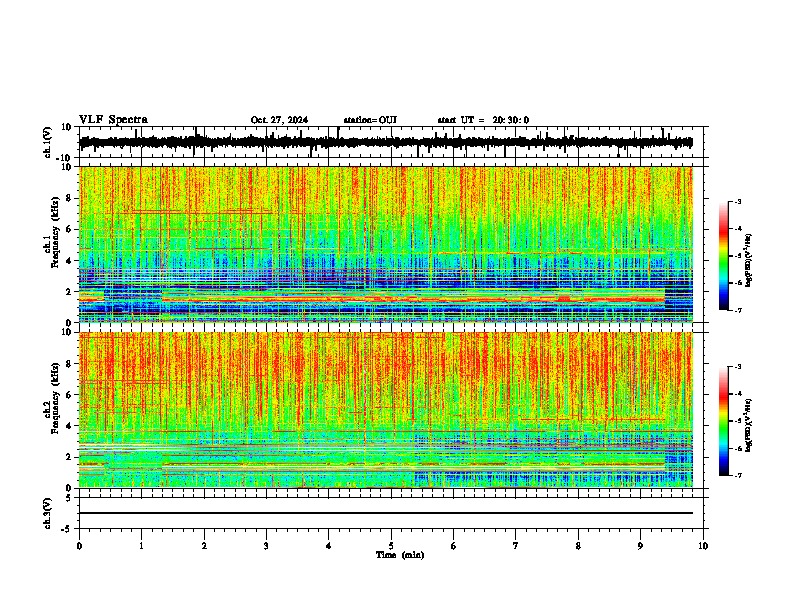Click time axis tick label '5'
The height and width of the screenshot is (612, 792).
point(391,546)
